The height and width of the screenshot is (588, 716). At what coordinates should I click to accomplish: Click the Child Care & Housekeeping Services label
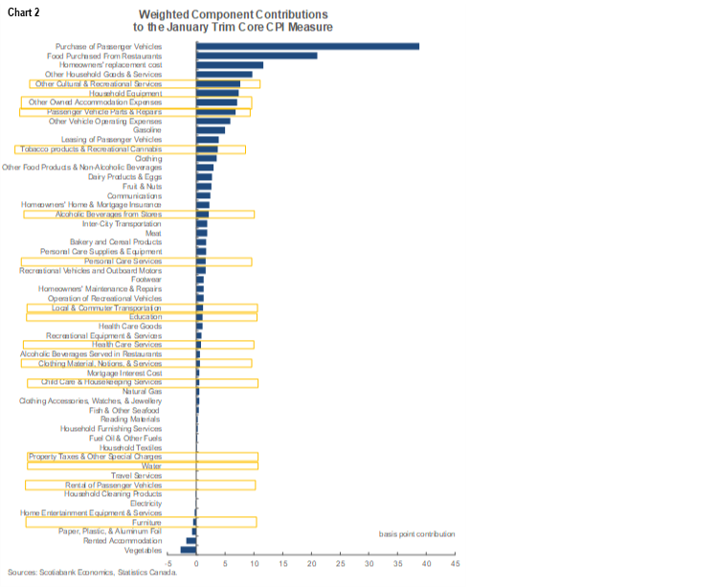(x=101, y=382)
